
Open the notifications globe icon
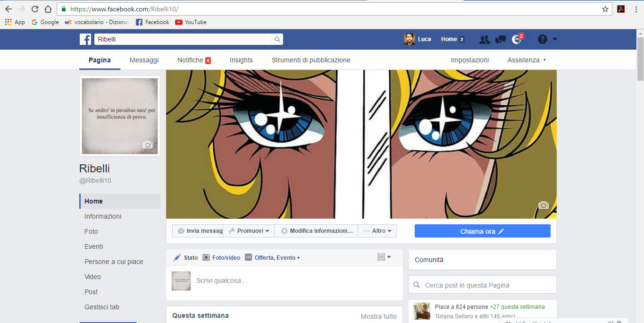[x=517, y=39]
